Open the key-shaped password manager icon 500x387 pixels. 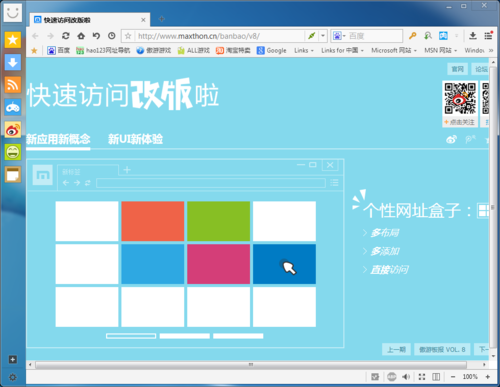(412, 36)
